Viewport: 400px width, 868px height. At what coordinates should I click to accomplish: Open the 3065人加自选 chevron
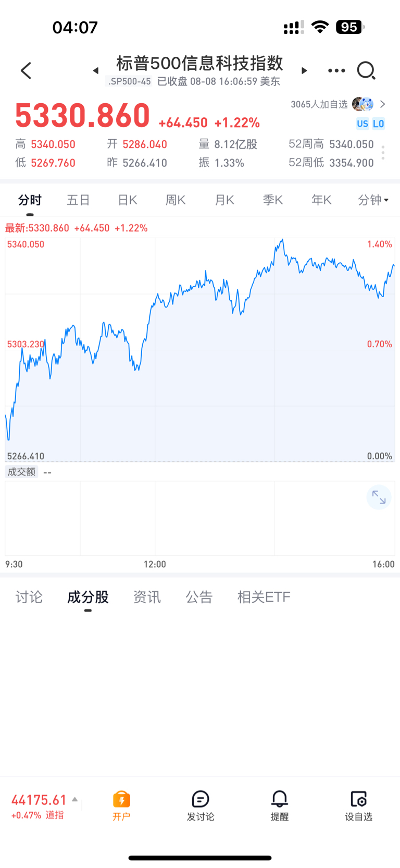click(383, 104)
